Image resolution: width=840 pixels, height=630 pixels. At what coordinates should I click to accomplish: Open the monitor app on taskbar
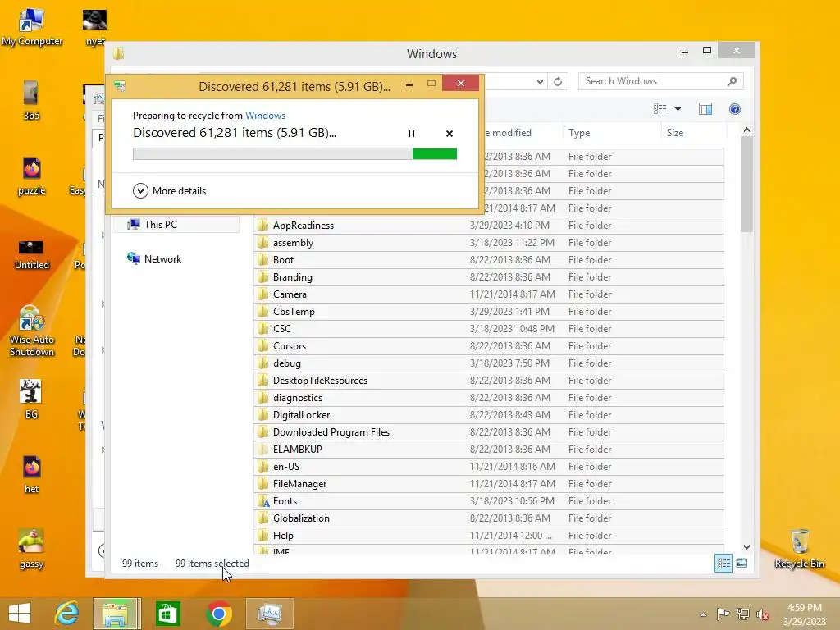(x=269, y=614)
